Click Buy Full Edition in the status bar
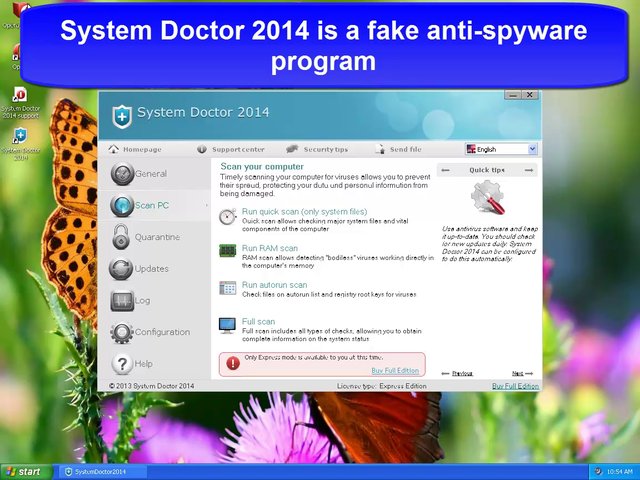 (x=516, y=386)
